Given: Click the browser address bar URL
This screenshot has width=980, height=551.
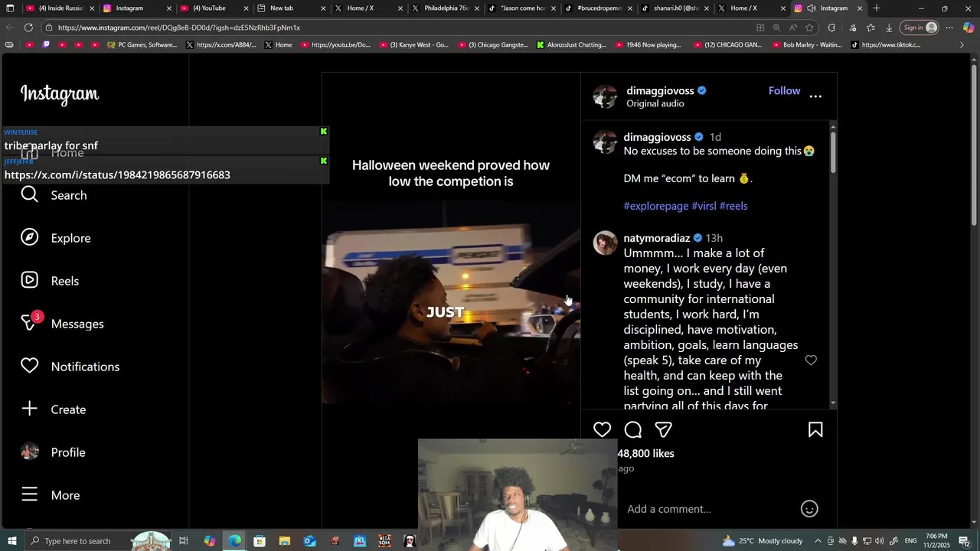Looking at the screenshot, I should 179,28.
